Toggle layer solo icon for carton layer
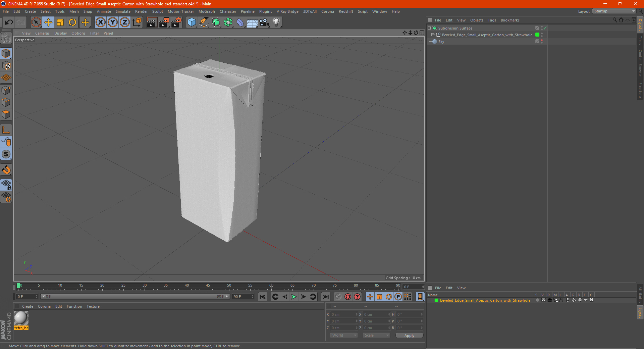 pyautogui.click(x=537, y=300)
